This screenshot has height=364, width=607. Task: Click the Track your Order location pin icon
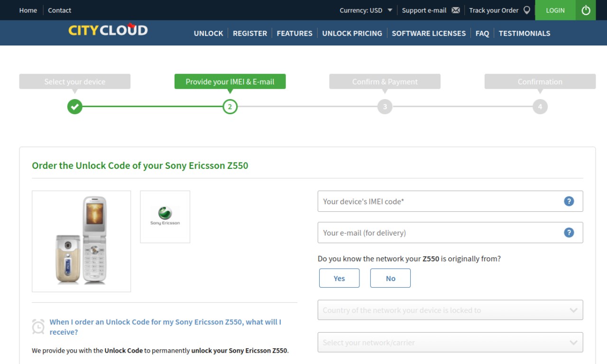526,10
